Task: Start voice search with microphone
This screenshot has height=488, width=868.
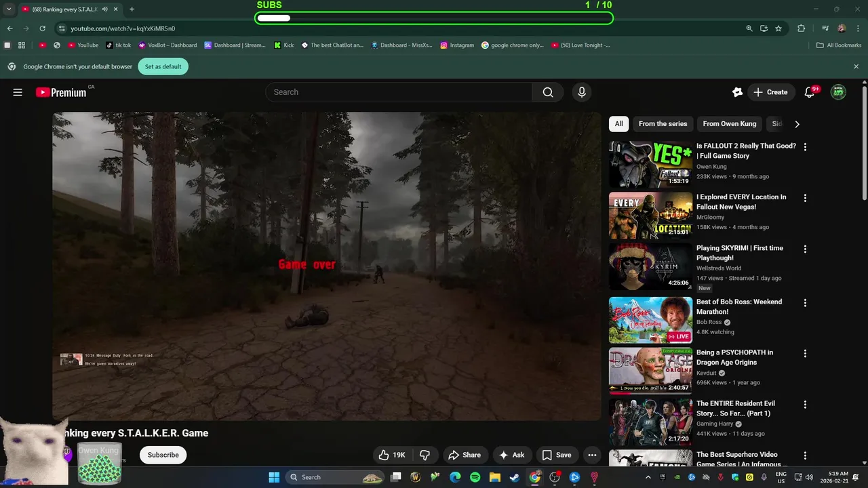Action: pyautogui.click(x=581, y=92)
